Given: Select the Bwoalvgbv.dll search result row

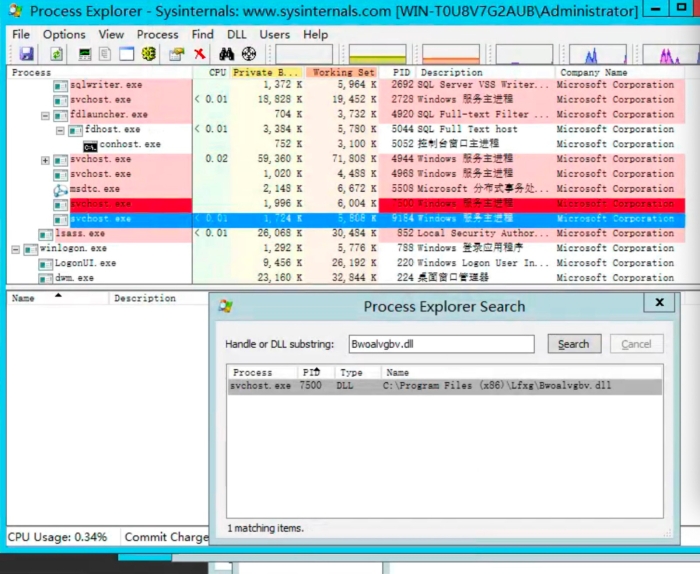Looking at the screenshot, I should pos(445,386).
